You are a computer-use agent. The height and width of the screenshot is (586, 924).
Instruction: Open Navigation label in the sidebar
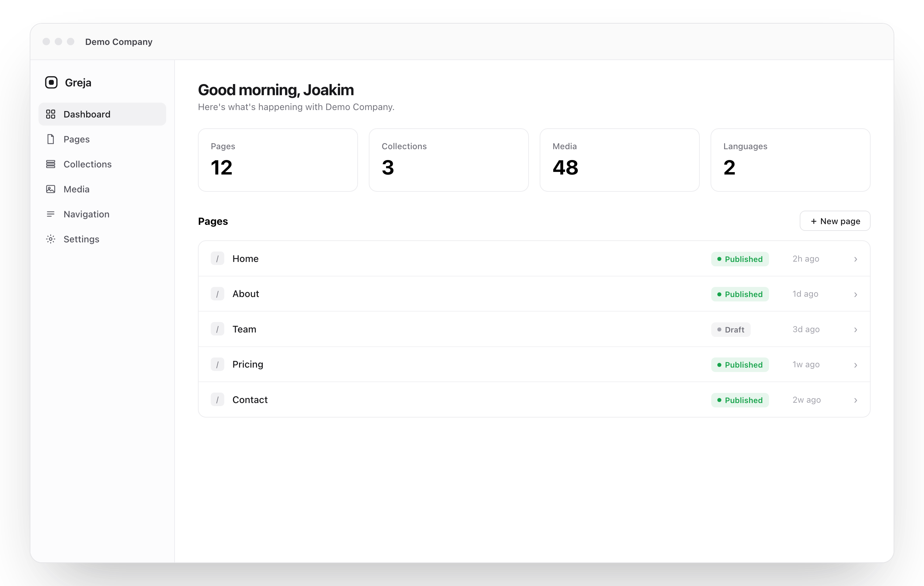coord(86,214)
